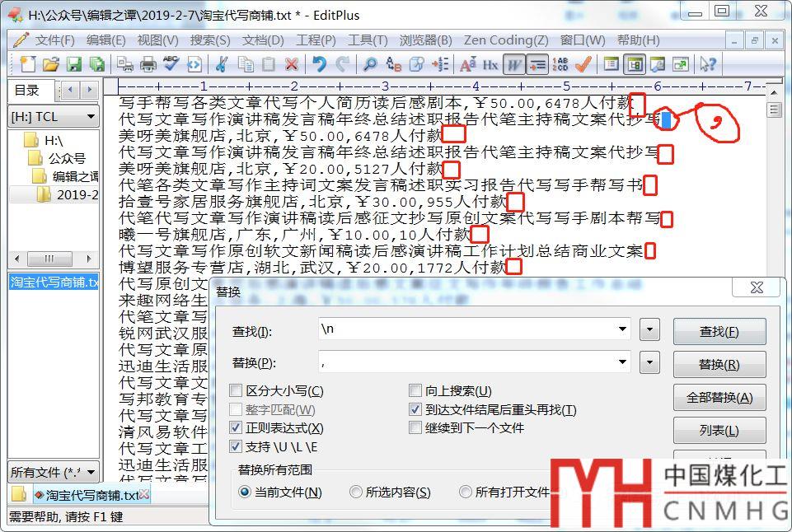Open the 查找(I) history dropdown arrow
The width and height of the screenshot is (792, 532).
(622, 329)
